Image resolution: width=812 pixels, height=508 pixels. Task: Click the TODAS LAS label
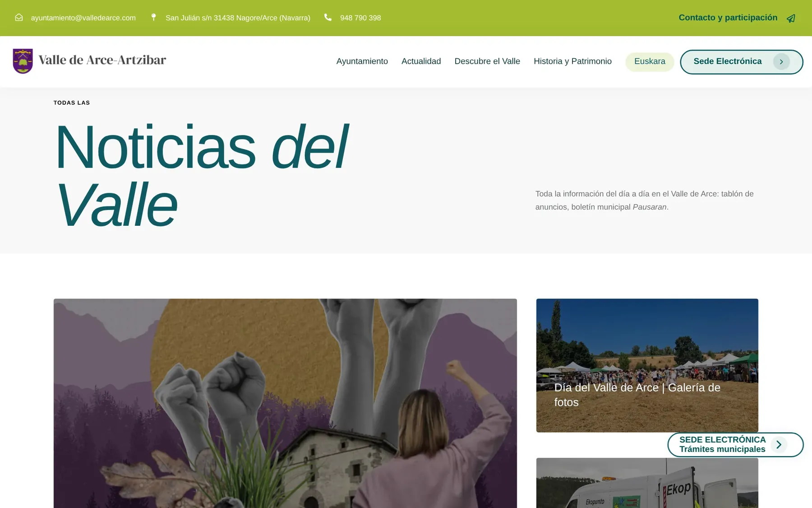point(72,103)
